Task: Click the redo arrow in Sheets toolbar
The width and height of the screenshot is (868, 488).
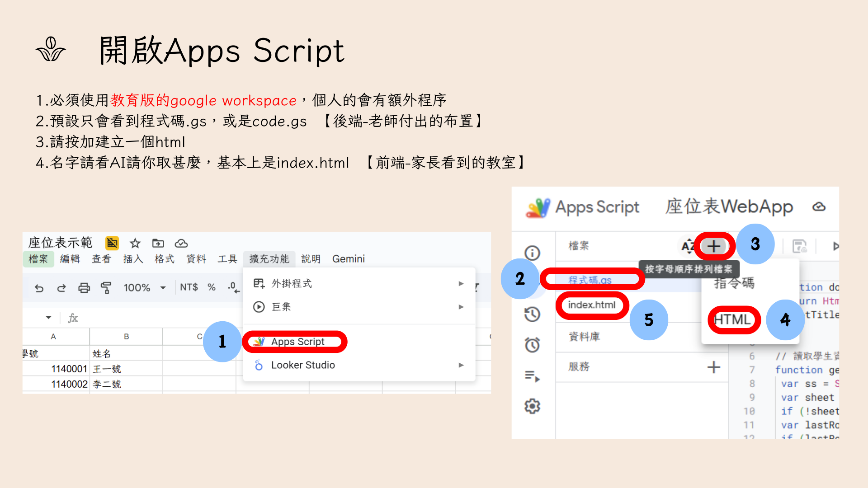Action: (x=61, y=288)
